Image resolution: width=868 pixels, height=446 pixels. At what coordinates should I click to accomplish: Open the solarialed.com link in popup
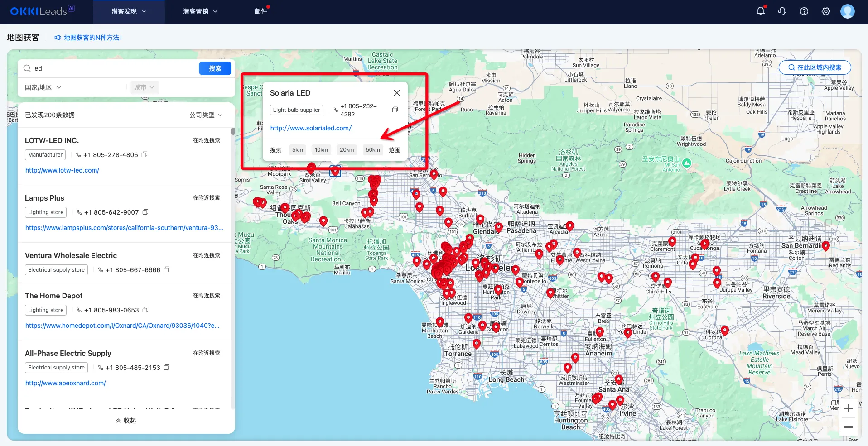(311, 128)
